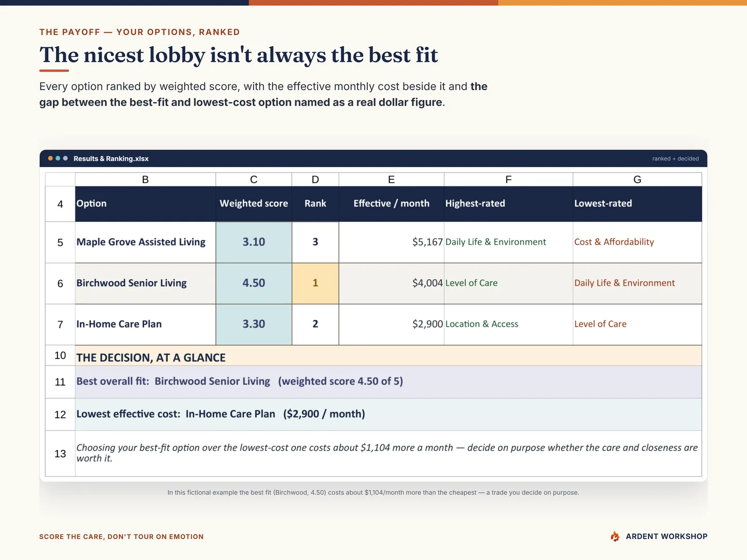This screenshot has width=747, height=560.
Task: Click 'THE DECISION, AT A GLANCE' row
Action: point(388,356)
